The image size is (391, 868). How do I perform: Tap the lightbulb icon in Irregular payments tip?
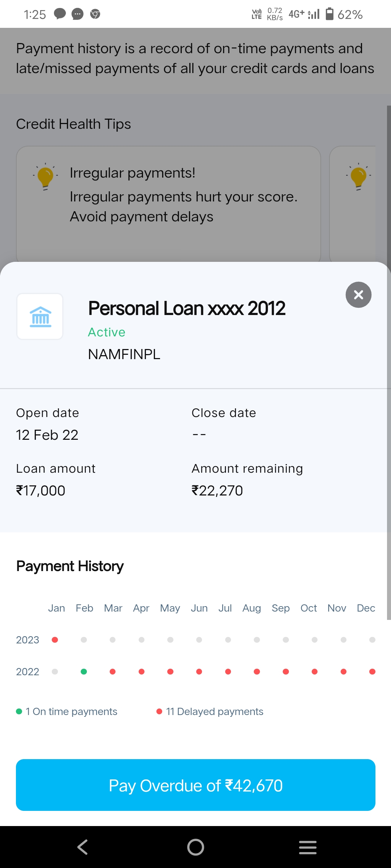[45, 176]
